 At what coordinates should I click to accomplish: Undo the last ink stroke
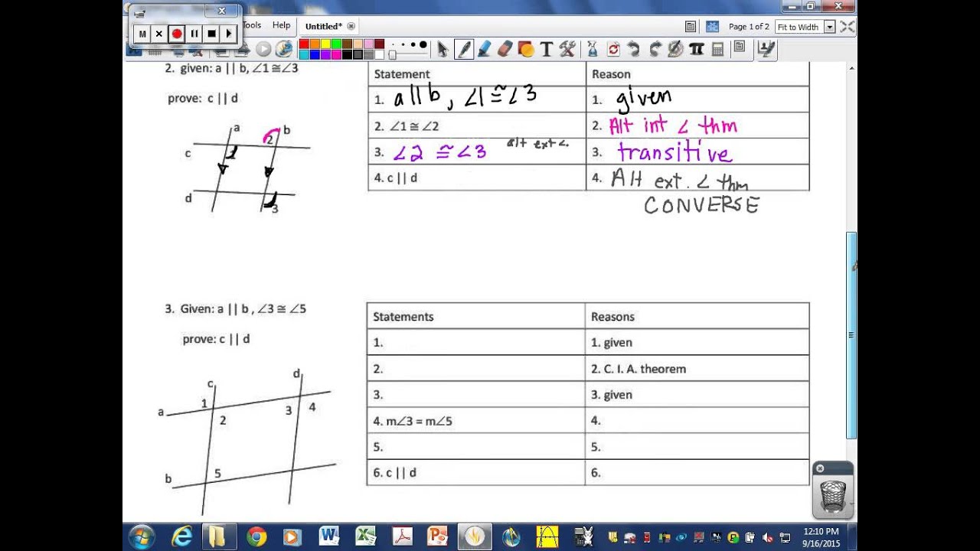(x=634, y=49)
